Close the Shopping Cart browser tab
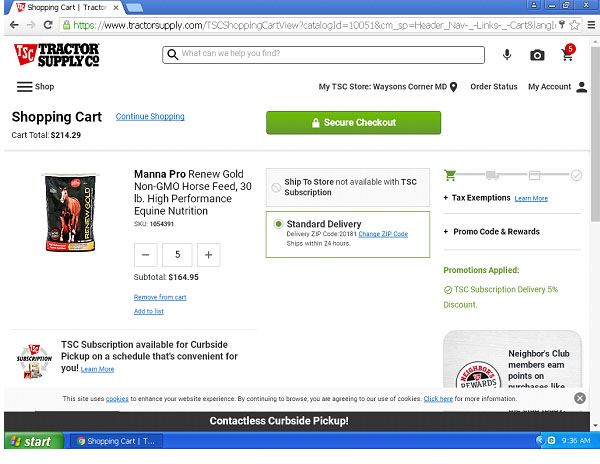This screenshot has height=464, width=600. coord(116,7)
